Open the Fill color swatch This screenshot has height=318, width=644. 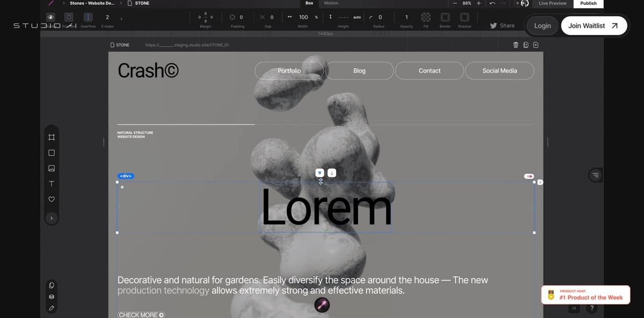(426, 18)
